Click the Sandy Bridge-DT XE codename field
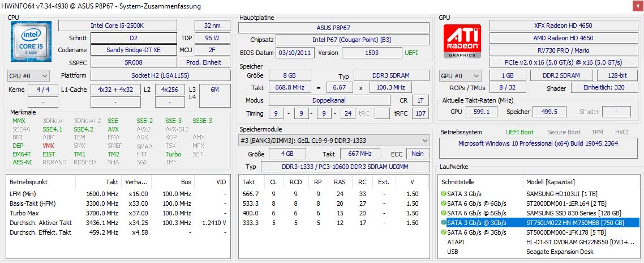This screenshot has width=644, height=263. 134,50
